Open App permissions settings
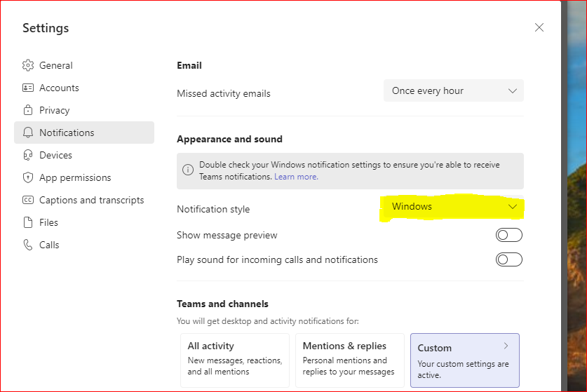Screen dimensions: 587x392 pos(84,177)
